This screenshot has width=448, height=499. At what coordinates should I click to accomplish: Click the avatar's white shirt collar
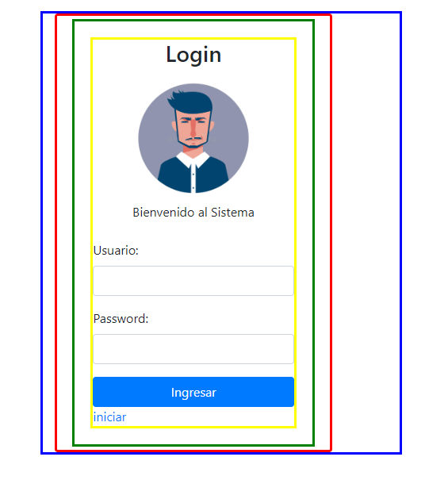tap(193, 160)
